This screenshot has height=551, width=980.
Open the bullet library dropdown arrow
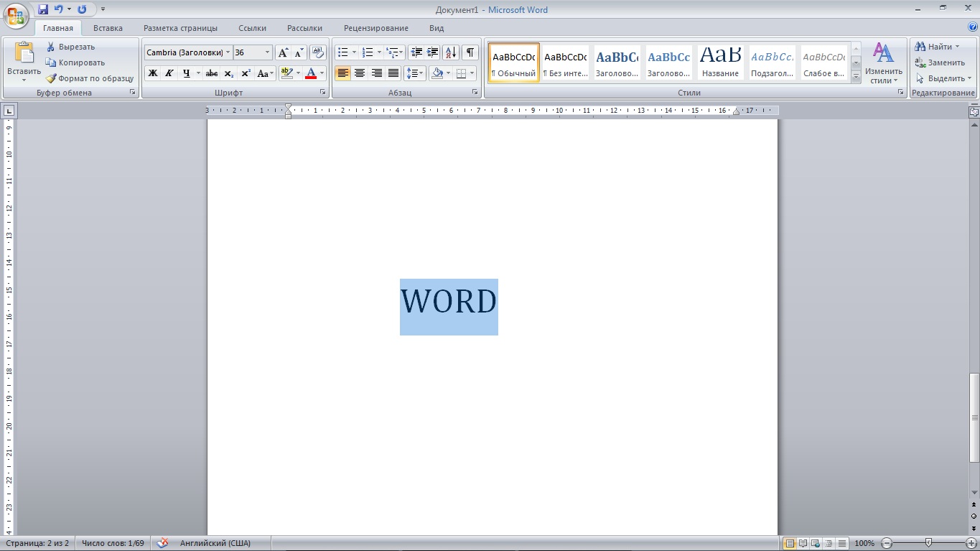354,52
